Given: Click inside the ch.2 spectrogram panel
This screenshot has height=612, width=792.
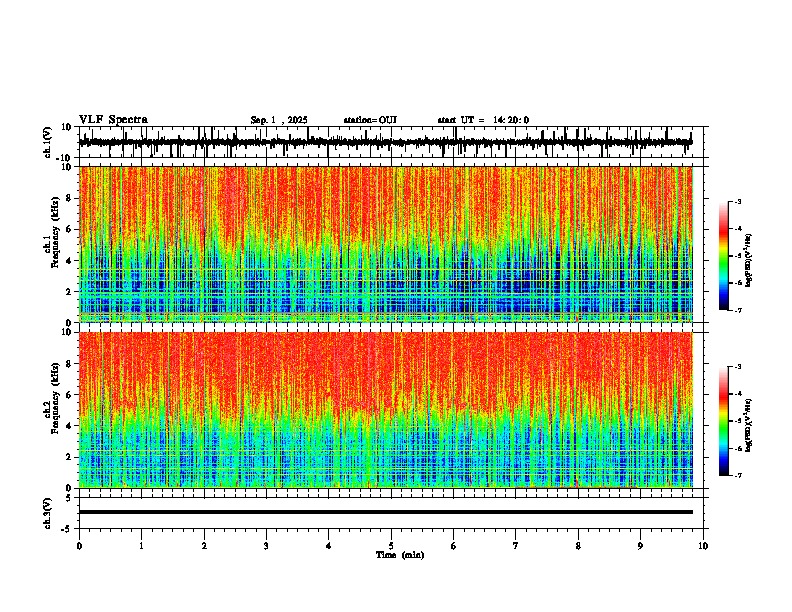Looking at the screenshot, I should 386,410.
